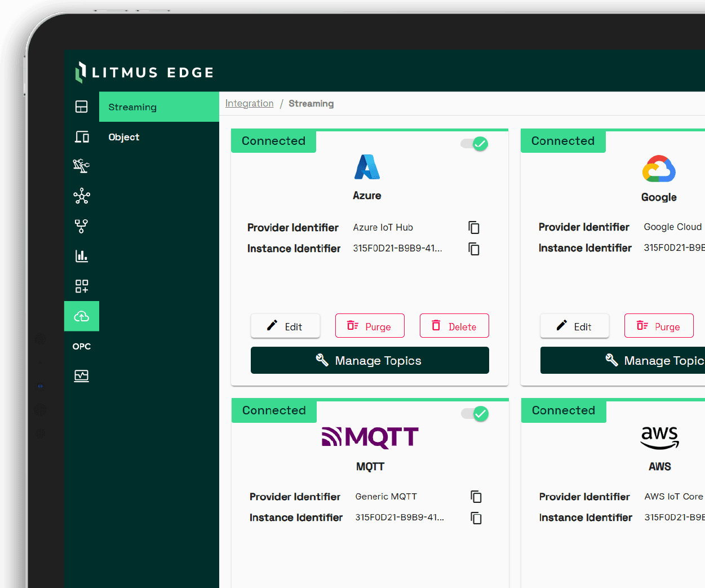Open the System monitoring icon at sidebar bottom
This screenshot has width=705, height=588.
coord(82,376)
